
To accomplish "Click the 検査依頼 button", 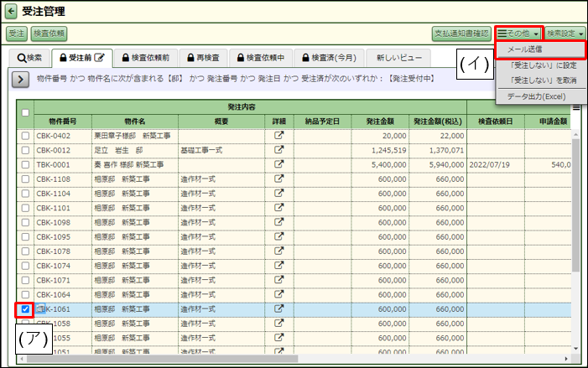I will click(x=49, y=34).
